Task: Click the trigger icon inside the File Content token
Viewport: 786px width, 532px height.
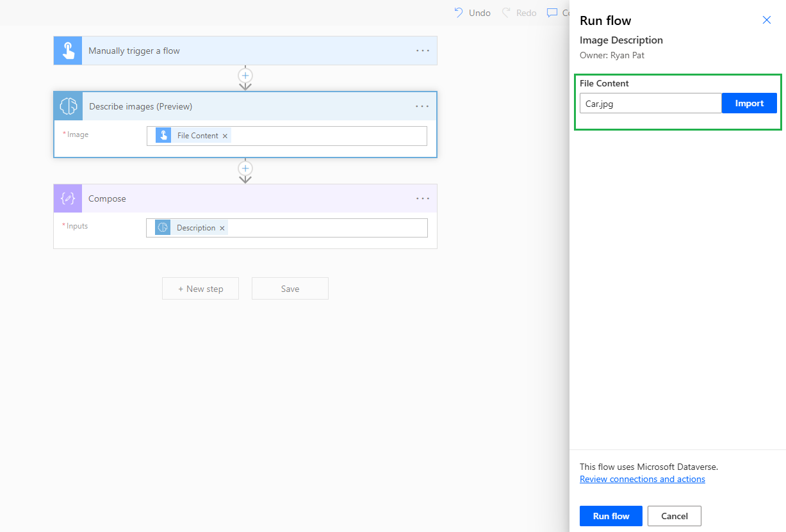Action: pos(162,135)
